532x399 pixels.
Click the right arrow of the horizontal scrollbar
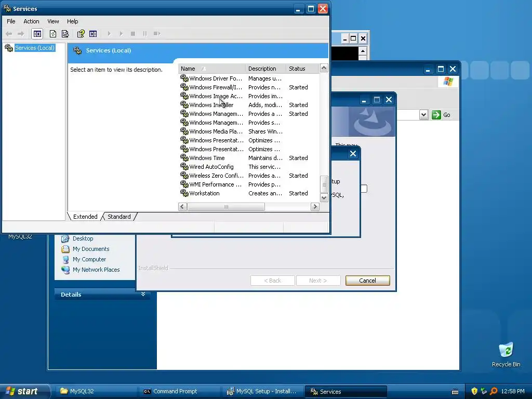tap(315, 206)
